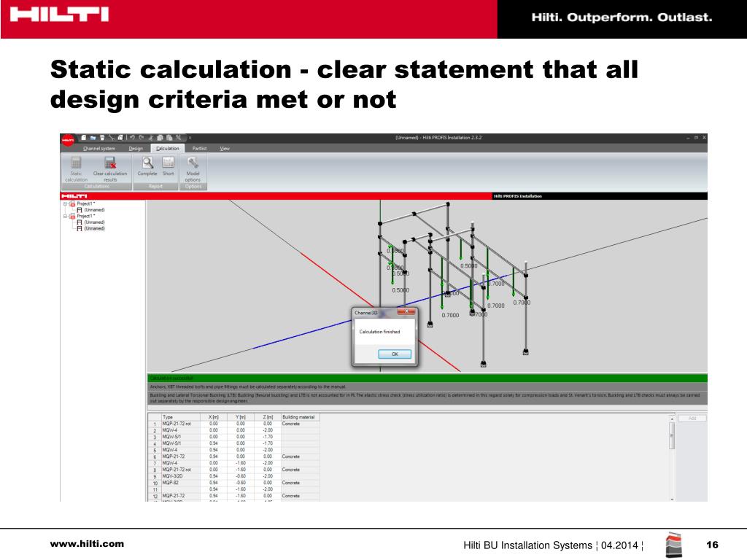Click the Cut scissors icon in quick access toolbar
Viewport: 747px width, 560px height.
point(150,138)
